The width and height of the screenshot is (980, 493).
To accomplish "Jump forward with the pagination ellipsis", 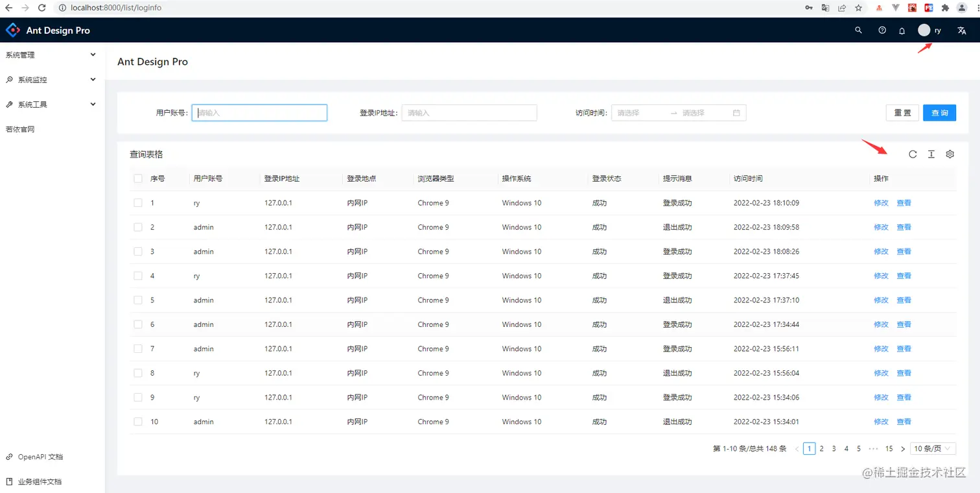I will click(873, 449).
